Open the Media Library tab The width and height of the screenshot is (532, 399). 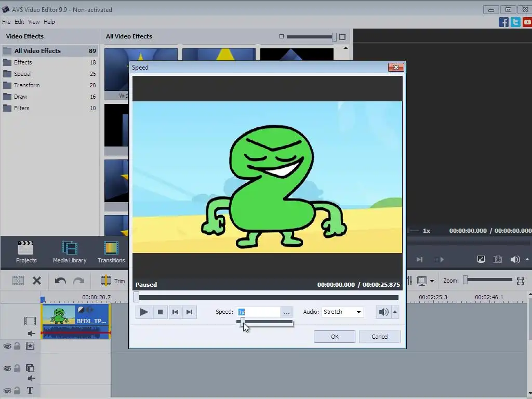70,252
